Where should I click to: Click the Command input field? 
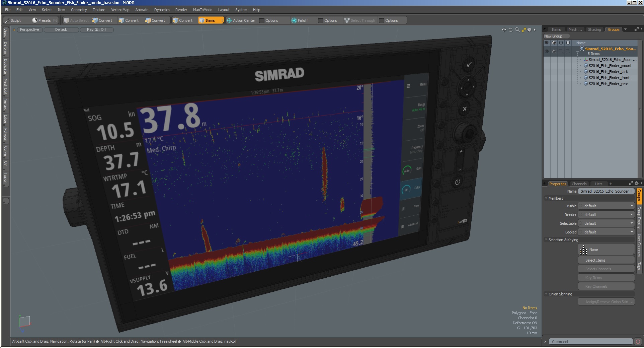(591, 342)
